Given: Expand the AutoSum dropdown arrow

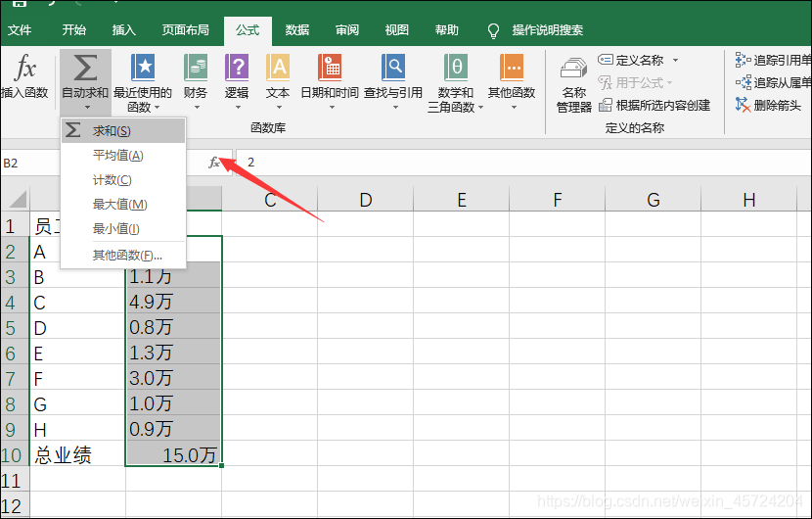Looking at the screenshot, I should tap(87, 108).
